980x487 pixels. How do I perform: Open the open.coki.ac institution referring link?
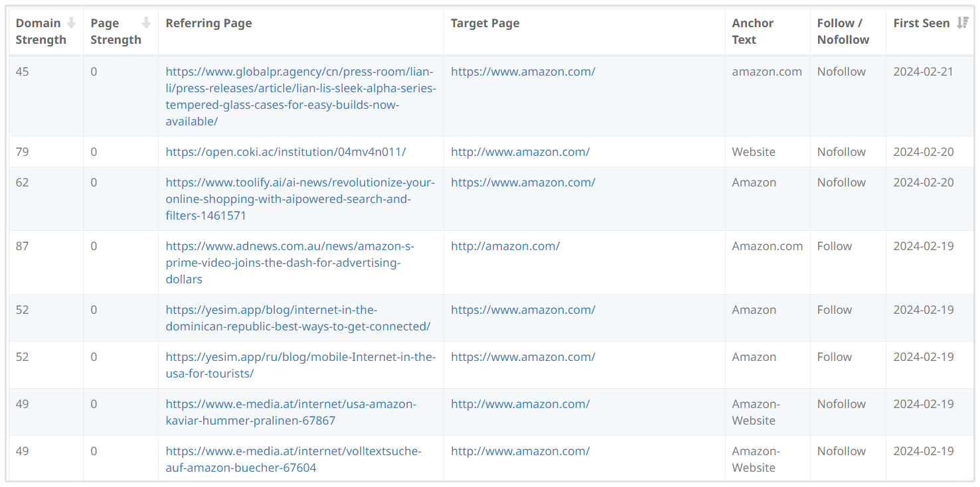[x=286, y=152]
